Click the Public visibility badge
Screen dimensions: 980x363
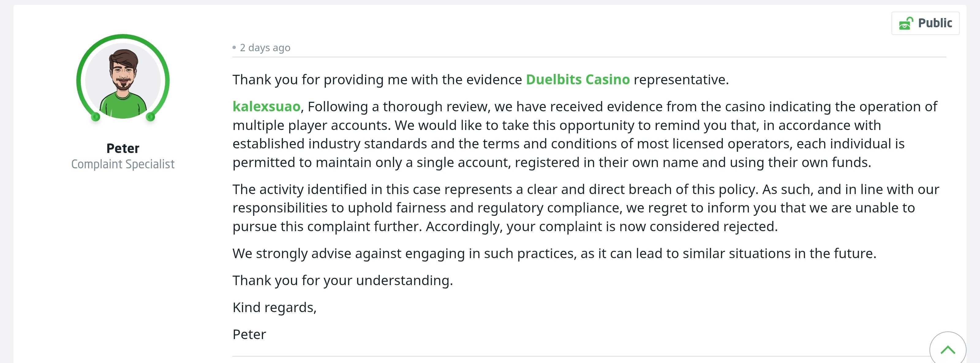[x=925, y=23]
